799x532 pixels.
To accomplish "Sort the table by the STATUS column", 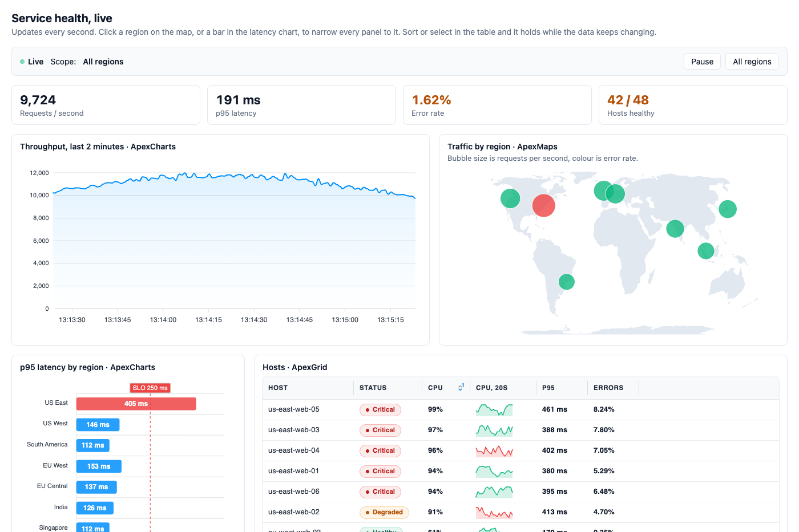I will tap(388, 388).
